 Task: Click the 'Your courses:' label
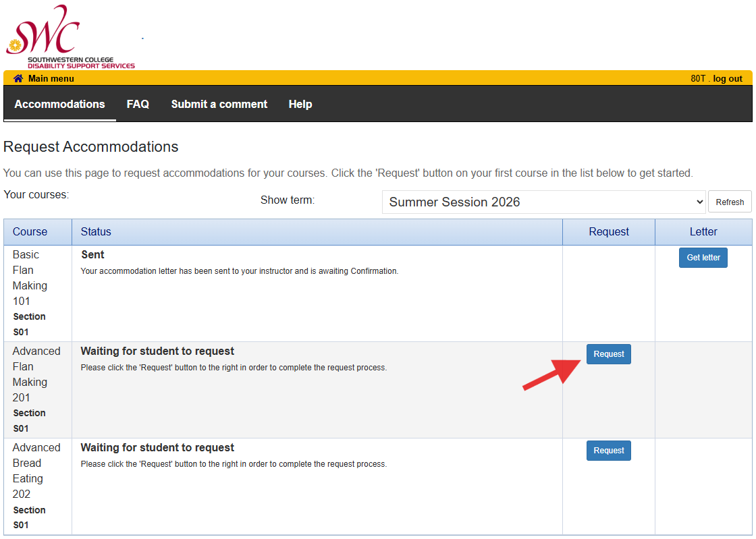point(36,194)
